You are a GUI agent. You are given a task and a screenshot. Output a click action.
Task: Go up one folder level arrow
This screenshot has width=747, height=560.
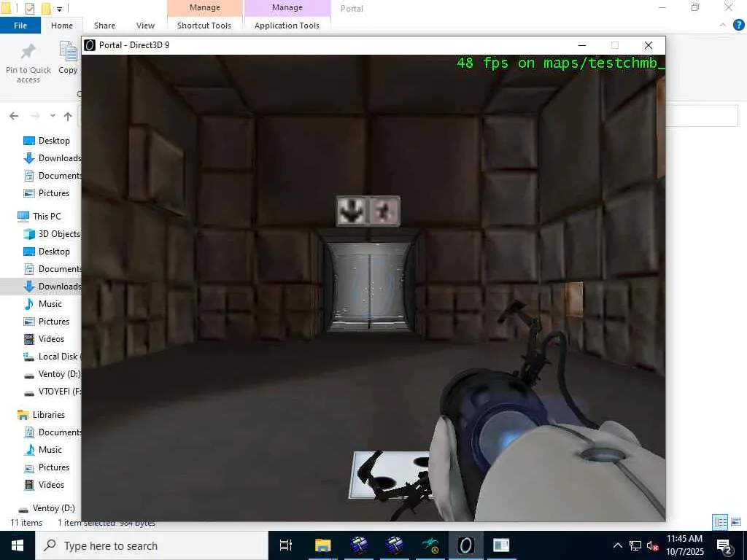click(x=68, y=116)
